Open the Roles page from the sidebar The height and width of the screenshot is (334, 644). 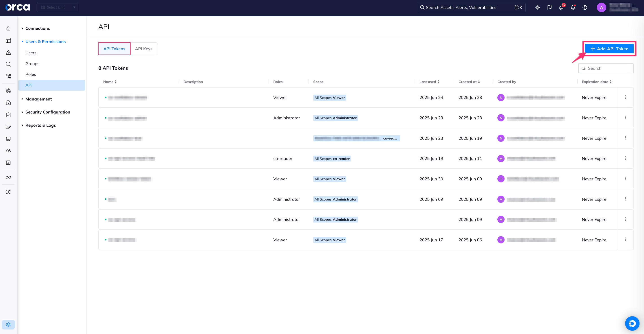31,74
